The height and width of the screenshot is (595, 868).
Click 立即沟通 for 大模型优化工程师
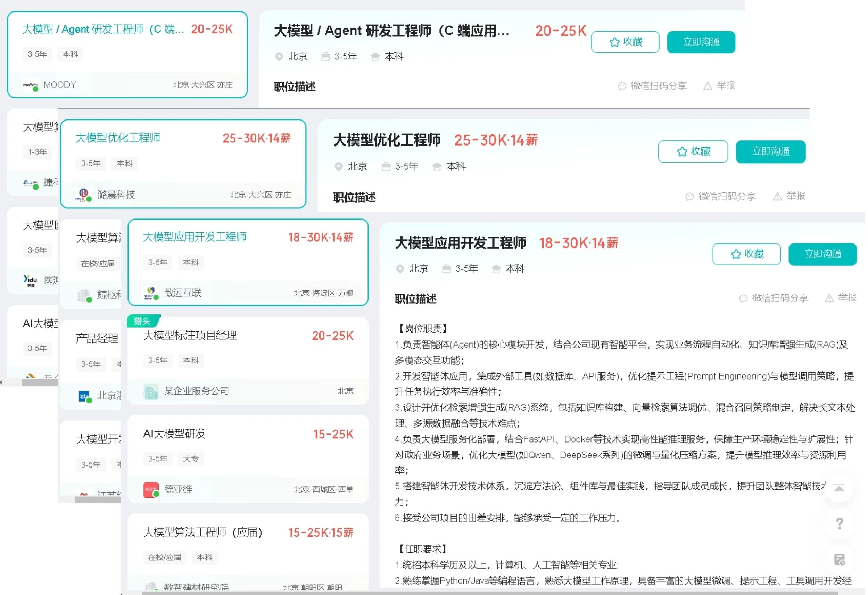click(770, 151)
